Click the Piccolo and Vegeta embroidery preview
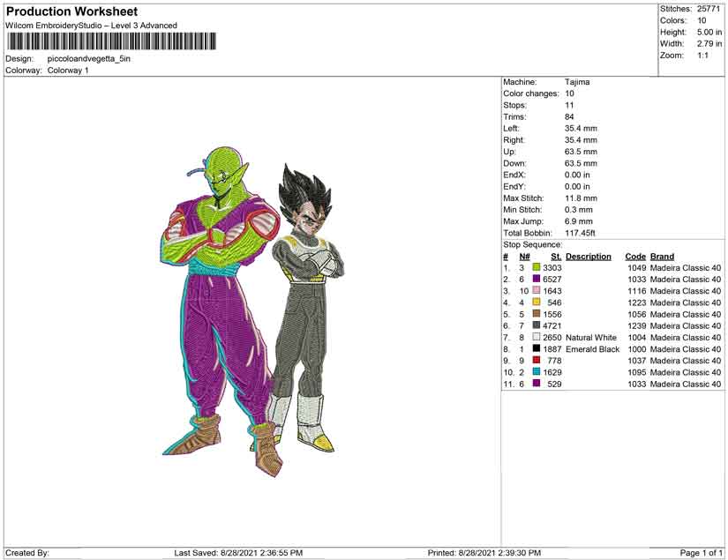728x560 pixels. (x=253, y=312)
